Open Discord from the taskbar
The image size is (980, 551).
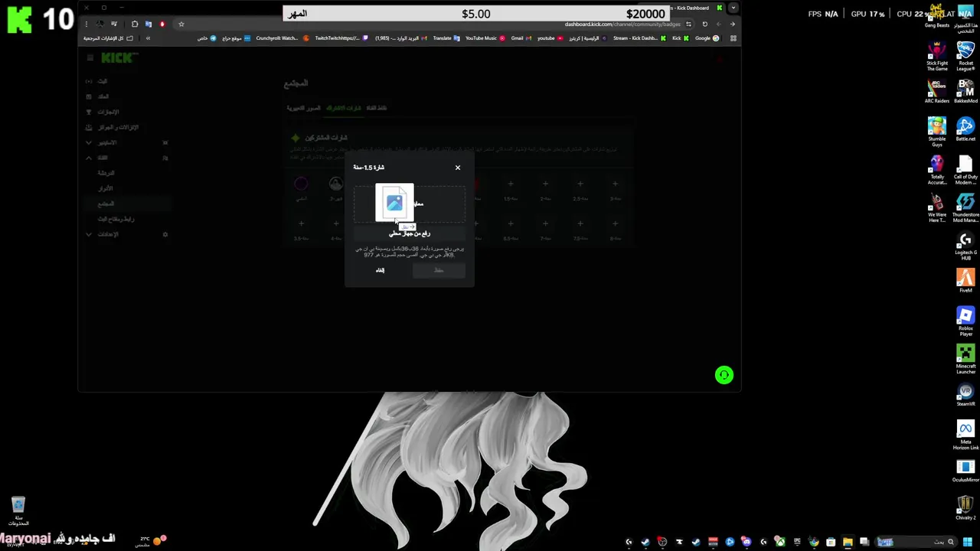[x=746, y=542]
